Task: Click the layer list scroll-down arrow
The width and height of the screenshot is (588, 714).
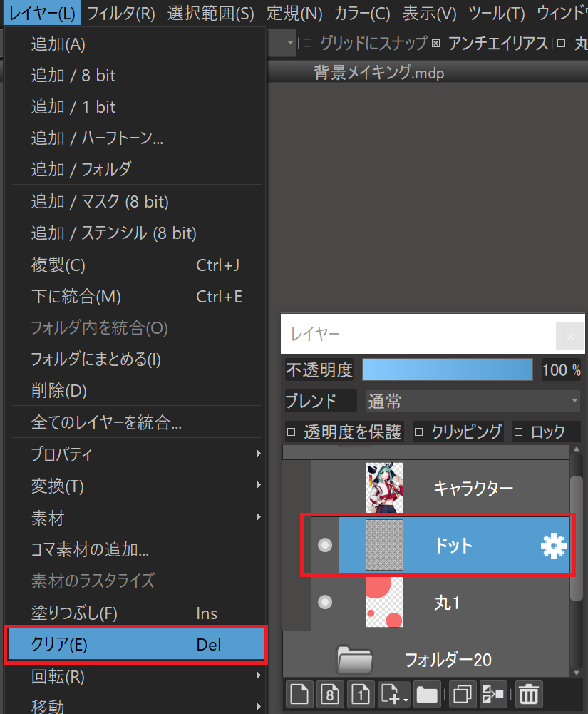Action: pos(577,672)
